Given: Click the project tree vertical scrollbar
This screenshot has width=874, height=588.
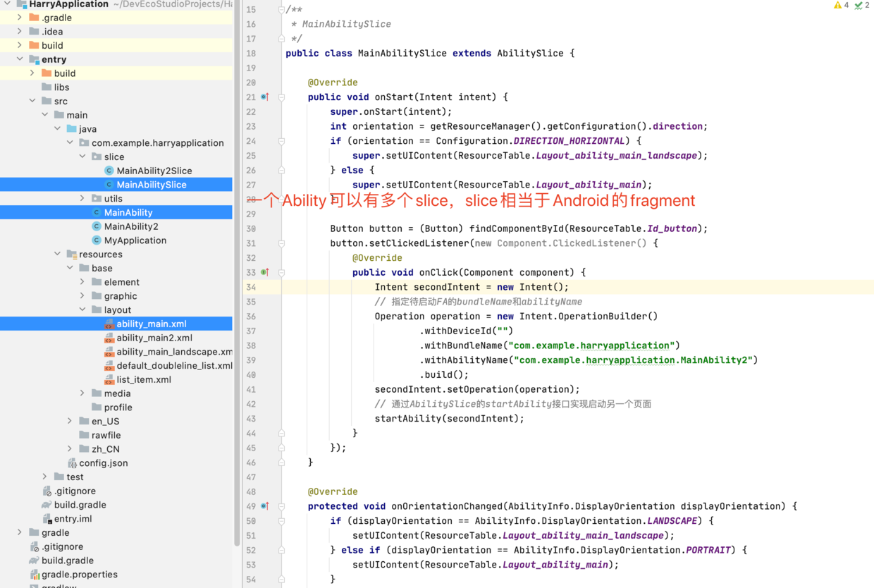Looking at the screenshot, I should point(237,273).
